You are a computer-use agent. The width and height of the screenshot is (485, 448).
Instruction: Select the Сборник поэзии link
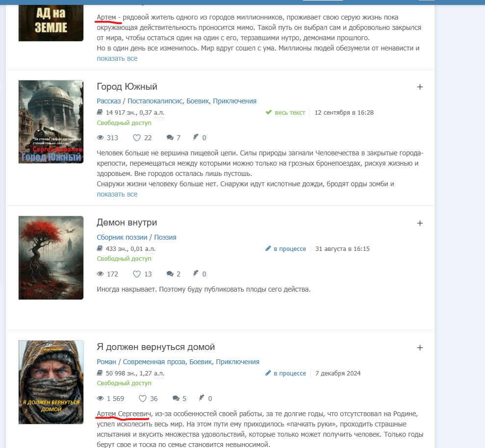click(x=122, y=237)
